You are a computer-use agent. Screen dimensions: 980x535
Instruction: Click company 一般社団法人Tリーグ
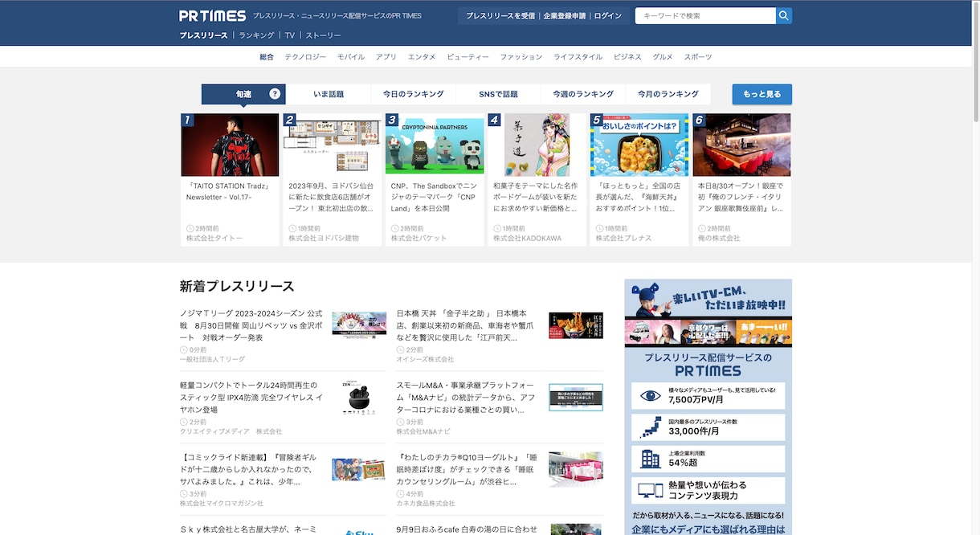pos(213,360)
